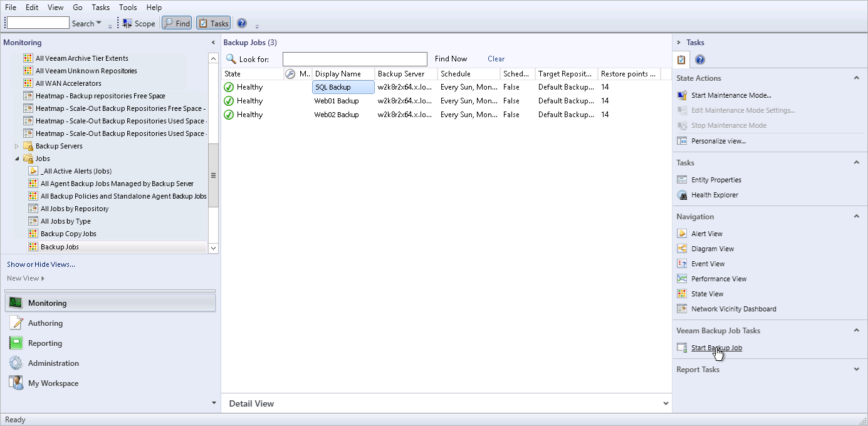Click the Navigation section collapse chevron
868x426 pixels.
point(857,216)
